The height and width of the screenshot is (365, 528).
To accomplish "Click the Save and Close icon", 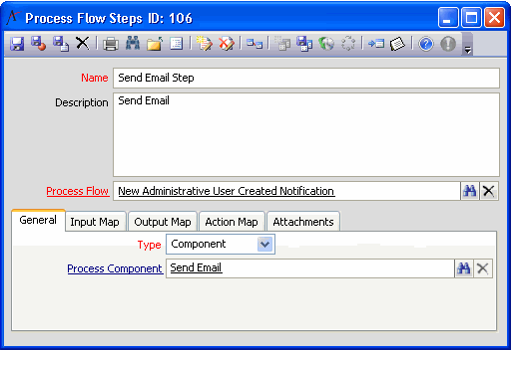I will (39, 44).
